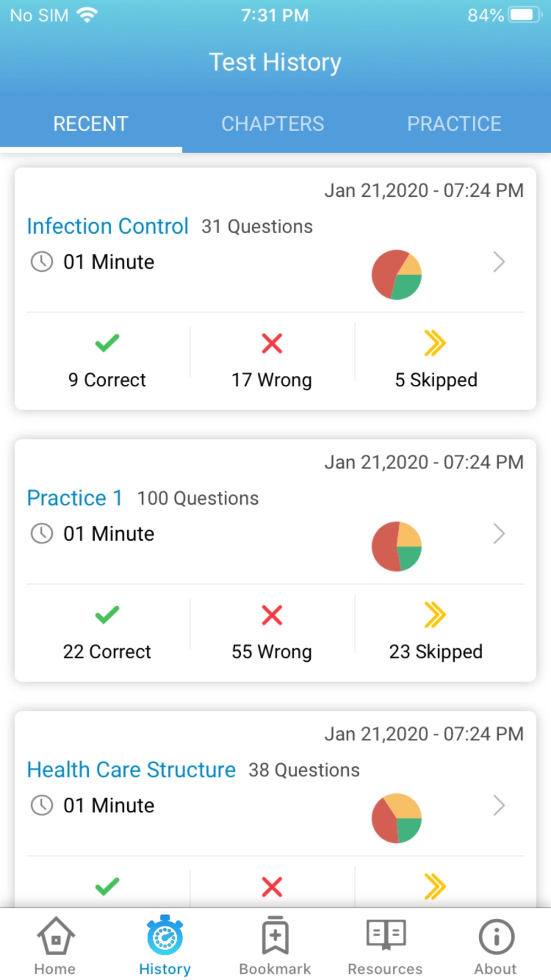Select the RECENT tab

pos(91,123)
